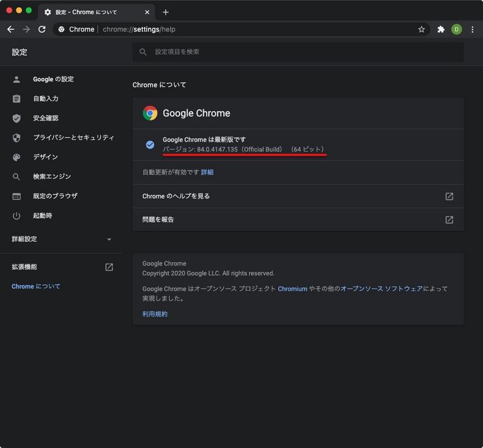The width and height of the screenshot is (483, 448).
Task: Click the 設定項目を検索 search field
Action: click(x=298, y=52)
